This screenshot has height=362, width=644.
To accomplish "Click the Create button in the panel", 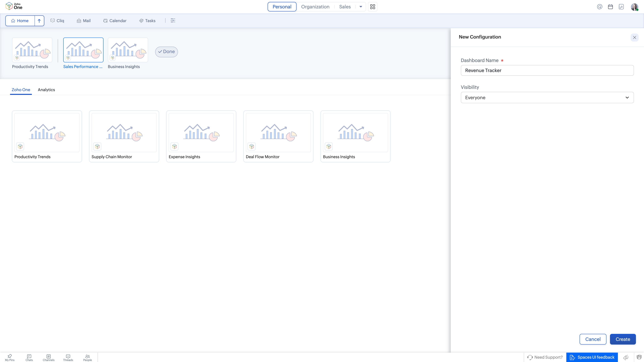I will [623, 339].
